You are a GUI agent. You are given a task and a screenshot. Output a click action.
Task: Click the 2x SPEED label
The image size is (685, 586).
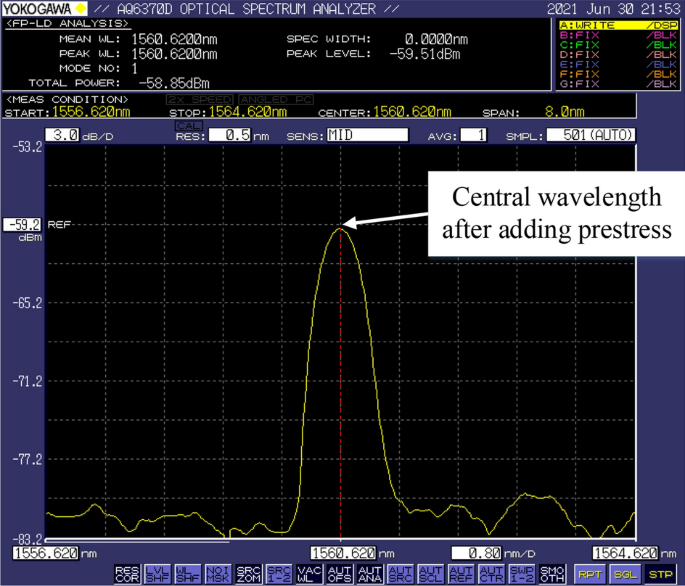click(x=200, y=99)
